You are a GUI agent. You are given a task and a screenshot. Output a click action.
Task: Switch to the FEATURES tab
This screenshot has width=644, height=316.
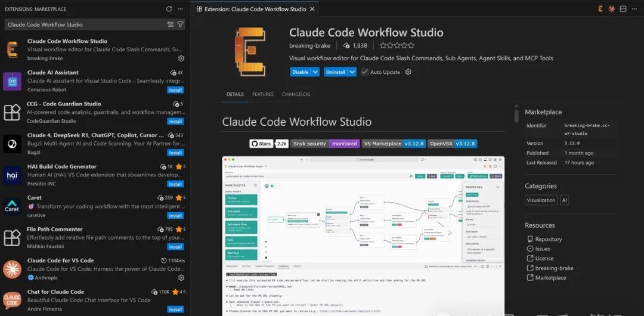click(263, 95)
